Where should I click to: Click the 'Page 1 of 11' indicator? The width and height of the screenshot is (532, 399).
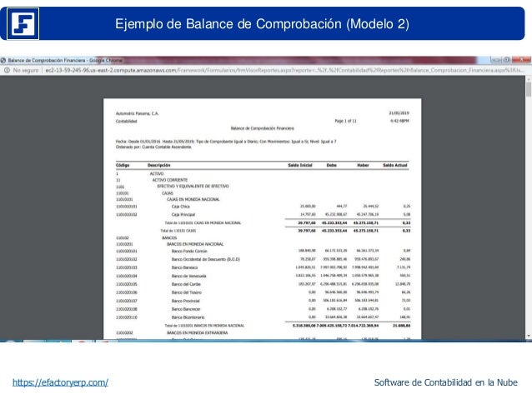point(345,121)
